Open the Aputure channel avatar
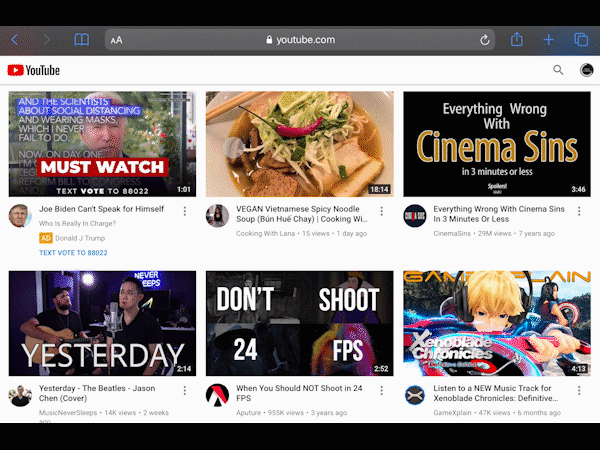Screen dimensions: 600x450 click(217, 395)
